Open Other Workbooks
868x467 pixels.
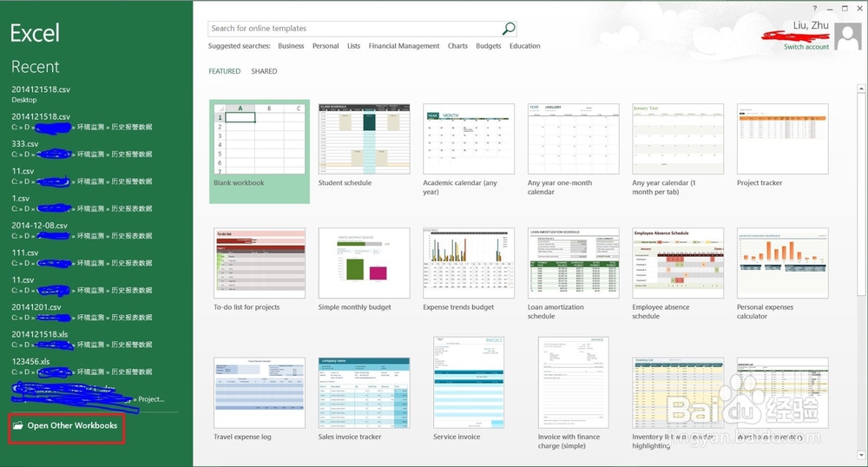point(67,428)
